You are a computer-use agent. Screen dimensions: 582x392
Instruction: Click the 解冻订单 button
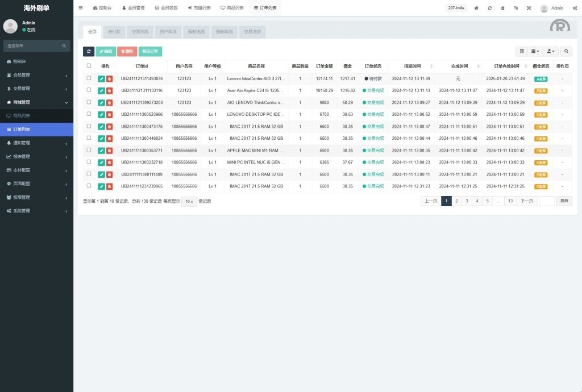tap(150, 52)
